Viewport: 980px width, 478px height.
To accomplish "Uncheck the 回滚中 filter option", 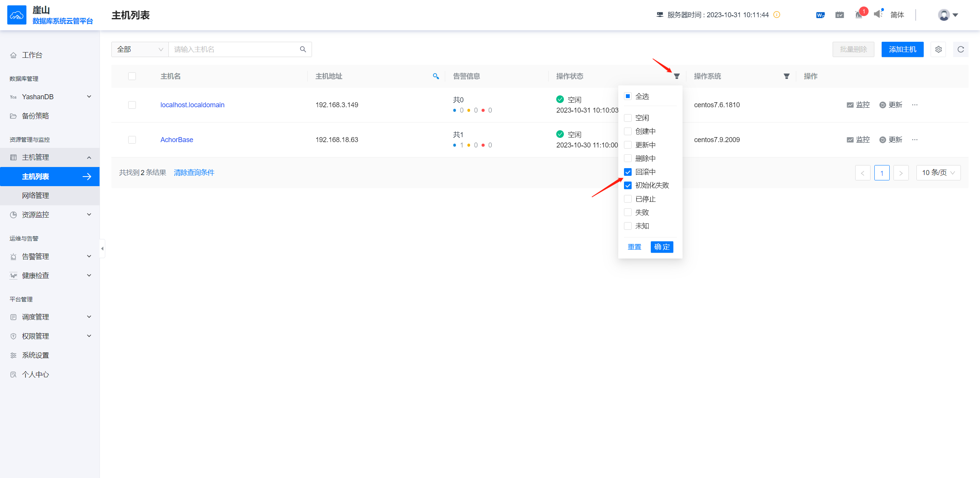I will coord(628,172).
